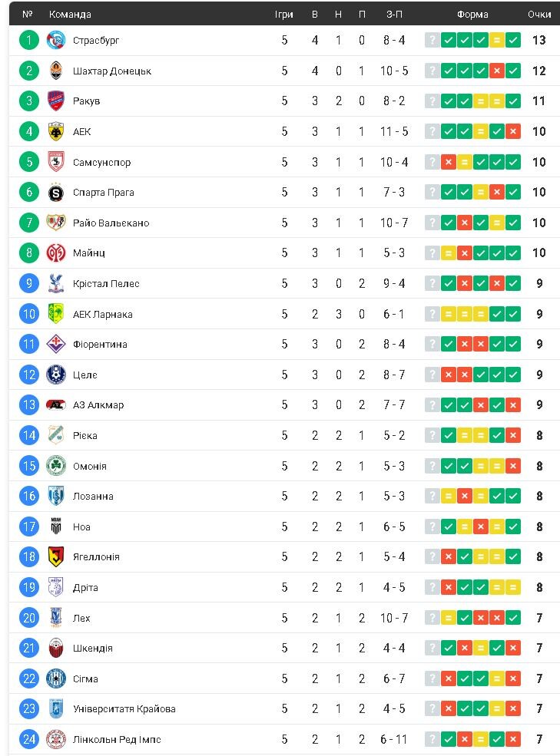Click the AZ Alkmaar red logo

(x=56, y=404)
